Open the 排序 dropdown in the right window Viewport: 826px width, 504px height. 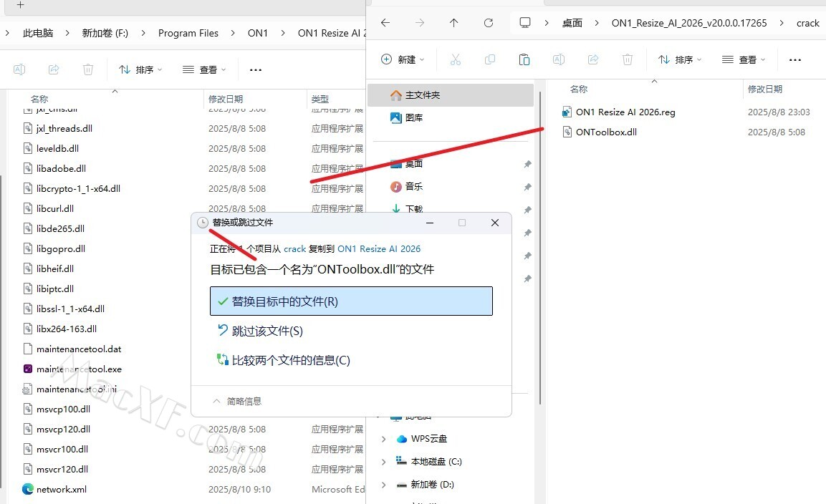pyautogui.click(x=680, y=59)
